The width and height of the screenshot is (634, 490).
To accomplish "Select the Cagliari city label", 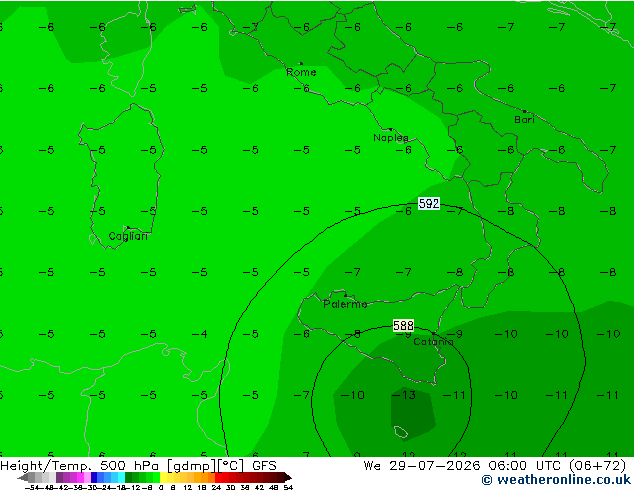I will pos(128,236).
